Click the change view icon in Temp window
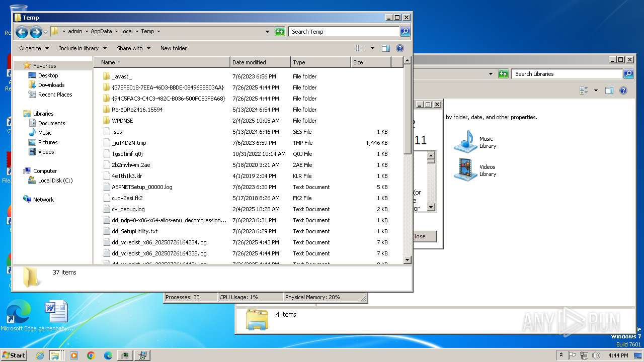644x362 pixels. pos(360,48)
